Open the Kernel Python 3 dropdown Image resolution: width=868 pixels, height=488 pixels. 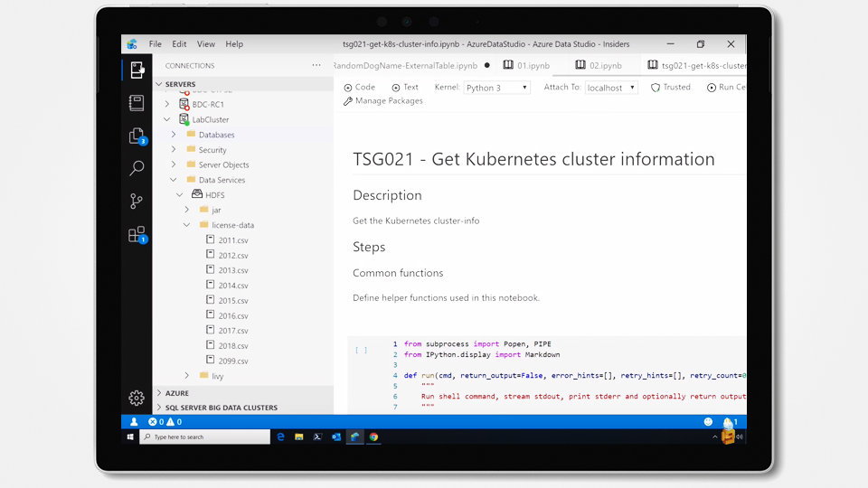(x=496, y=88)
